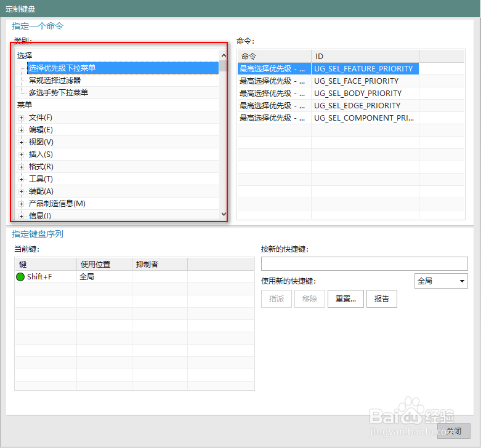Click green status icon beside Shift+F
The image size is (481, 448).
coord(20,277)
